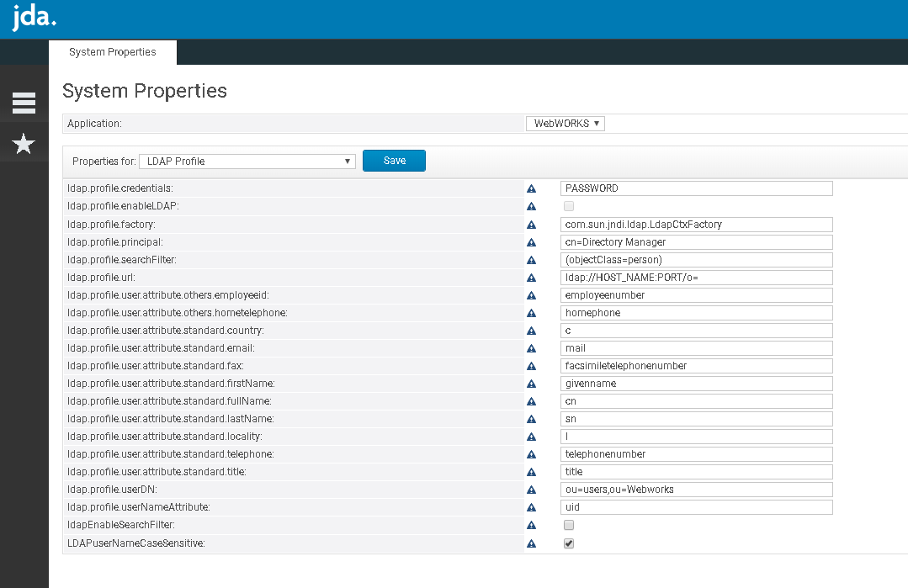The image size is (908, 588).
Task: Click the lastName field containing sn
Action: (x=697, y=419)
